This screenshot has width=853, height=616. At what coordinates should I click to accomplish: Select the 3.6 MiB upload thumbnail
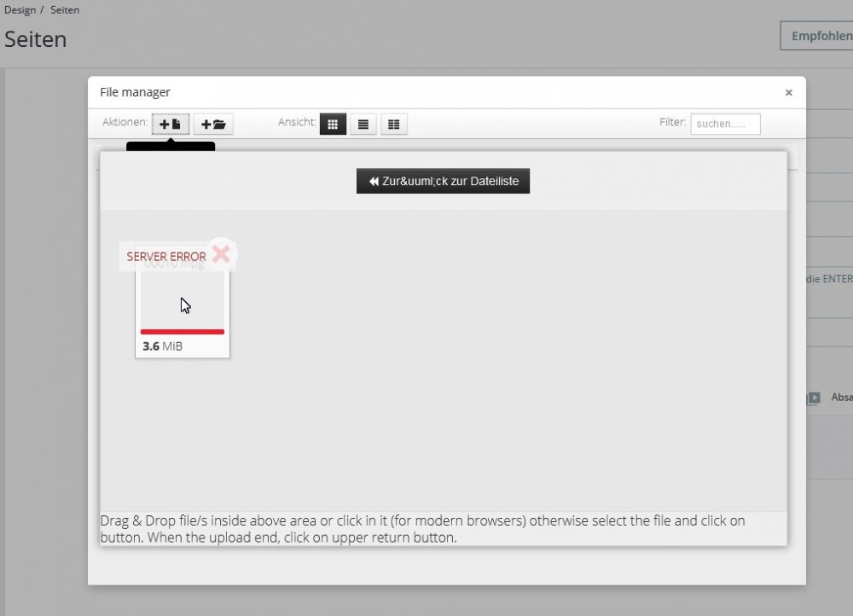[183, 305]
